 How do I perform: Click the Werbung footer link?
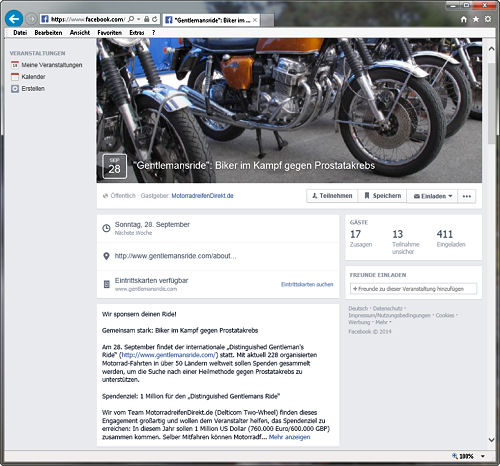point(359,322)
